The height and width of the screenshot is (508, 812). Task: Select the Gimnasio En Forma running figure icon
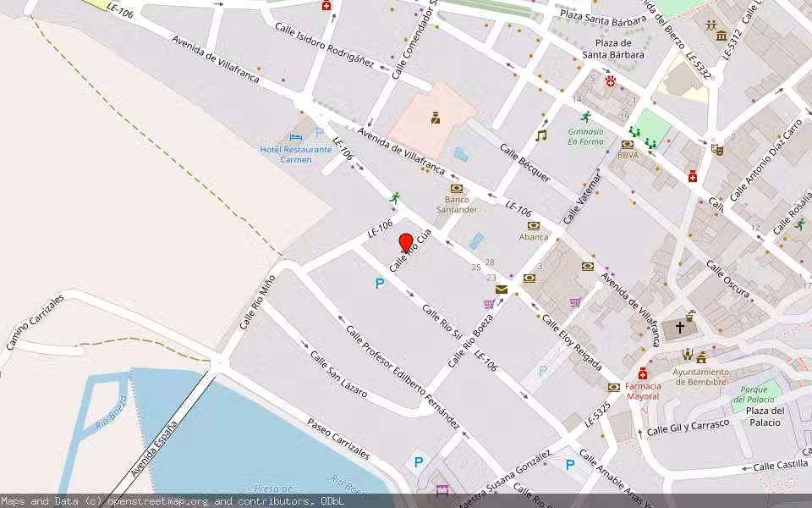coord(585,117)
